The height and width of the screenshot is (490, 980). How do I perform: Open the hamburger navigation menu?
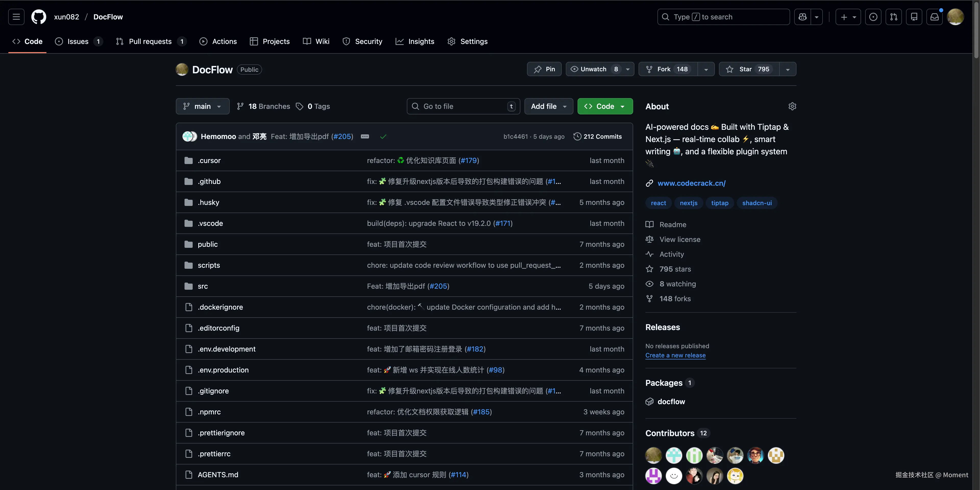pos(16,17)
